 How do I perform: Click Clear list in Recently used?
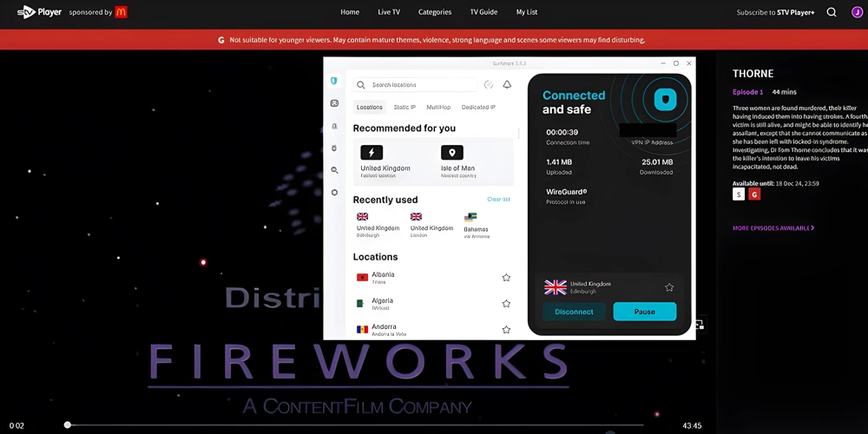click(x=498, y=200)
